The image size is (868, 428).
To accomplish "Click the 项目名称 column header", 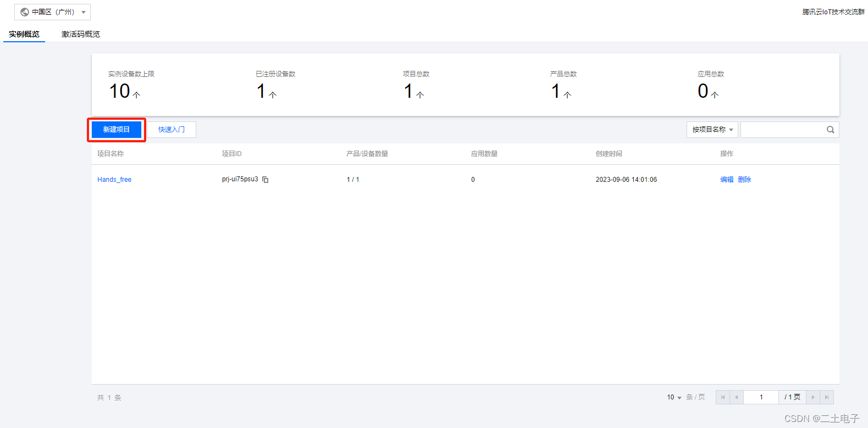I will (x=110, y=154).
